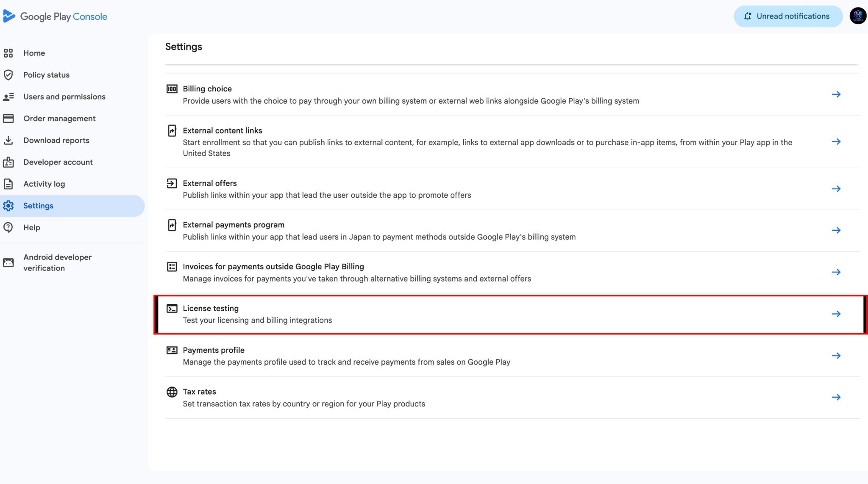Screen dimensions: 868x484
Task: Click 'Set transaction tax rates by country' description
Action: click(x=304, y=404)
